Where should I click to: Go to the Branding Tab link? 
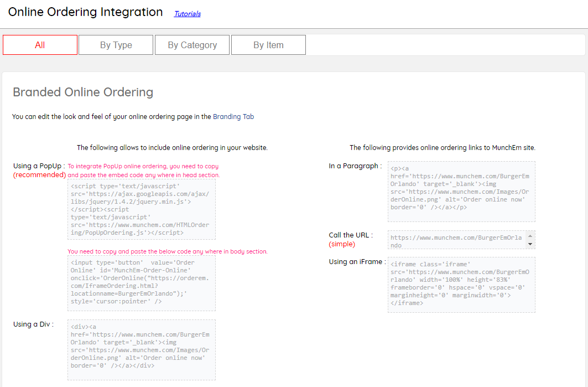click(233, 117)
